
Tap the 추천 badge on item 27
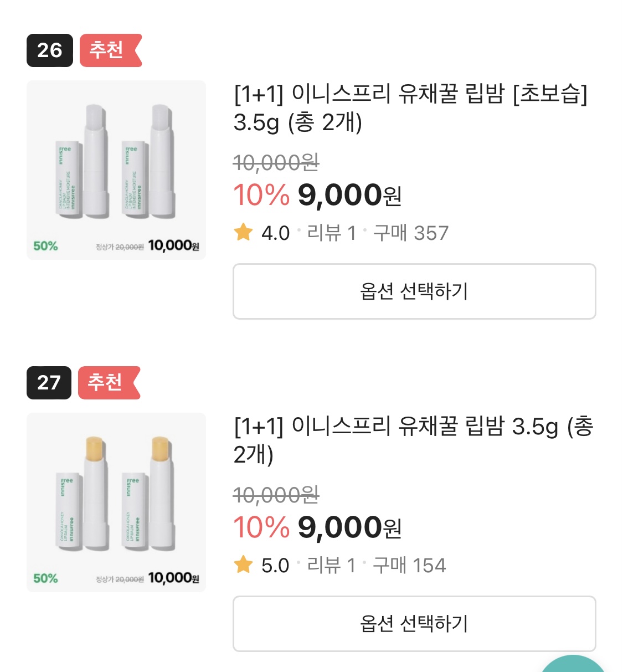pyautogui.click(x=108, y=383)
